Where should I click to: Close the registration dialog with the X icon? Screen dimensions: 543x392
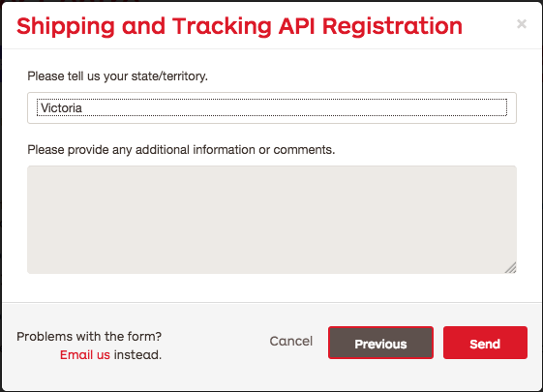click(x=522, y=24)
